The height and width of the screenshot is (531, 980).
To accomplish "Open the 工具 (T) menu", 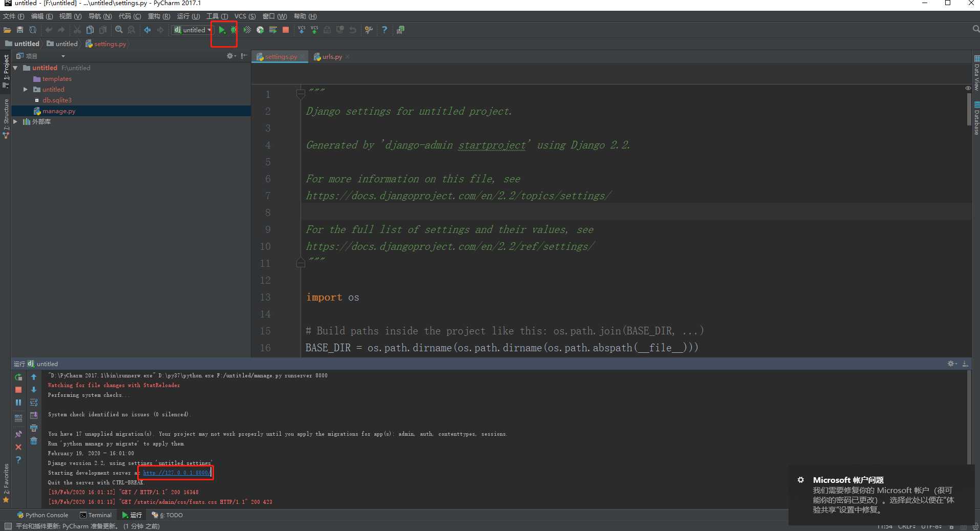I will click(x=217, y=16).
